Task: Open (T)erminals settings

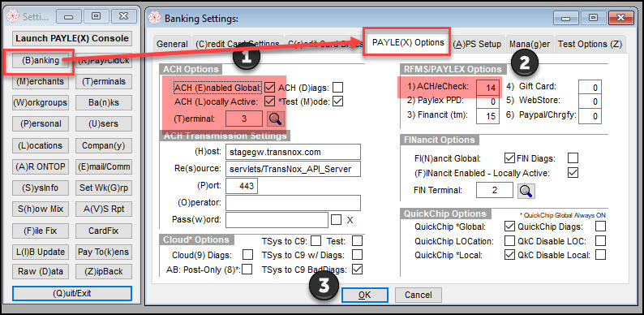Action: pos(104,81)
